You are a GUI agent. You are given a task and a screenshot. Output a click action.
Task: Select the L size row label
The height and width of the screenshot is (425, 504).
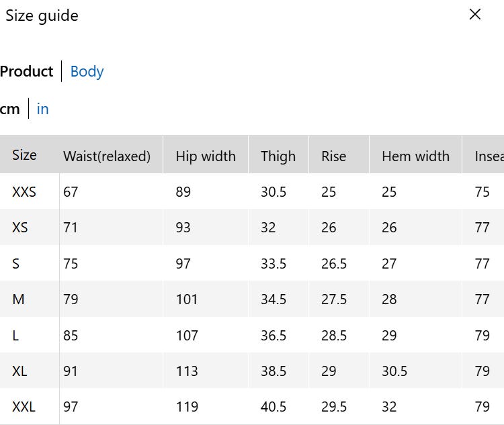pos(16,335)
